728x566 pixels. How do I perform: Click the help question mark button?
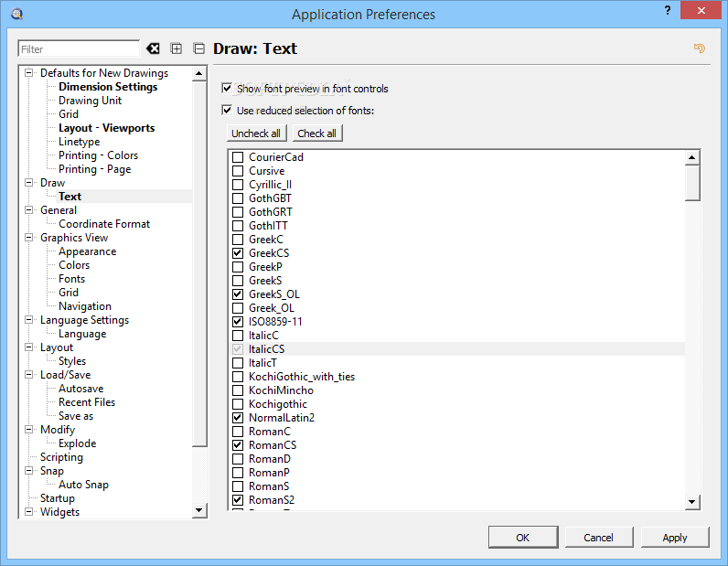668,10
